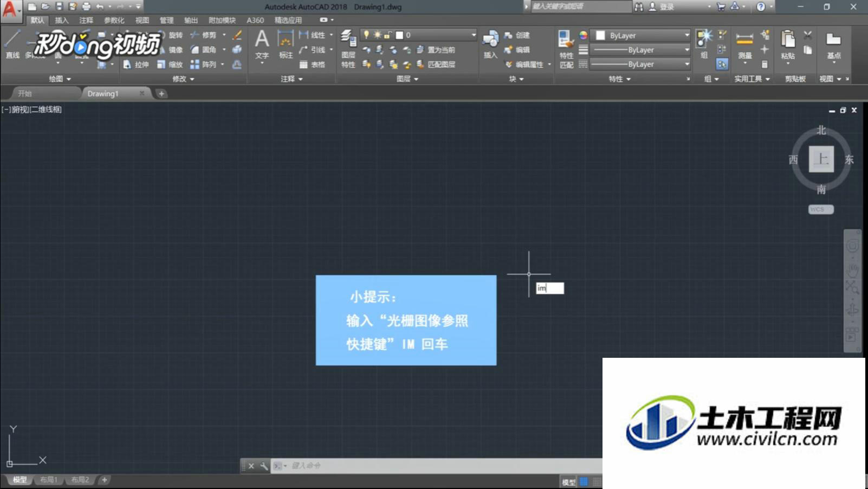Click the Scale (缩放) tool
Image resolution: width=868 pixels, height=489 pixels.
click(170, 65)
